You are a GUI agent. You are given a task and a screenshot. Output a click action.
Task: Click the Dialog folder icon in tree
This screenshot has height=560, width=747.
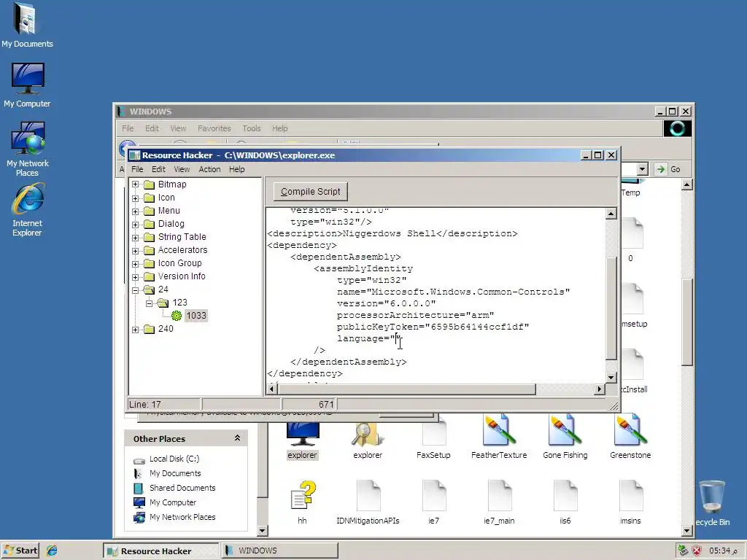point(150,224)
